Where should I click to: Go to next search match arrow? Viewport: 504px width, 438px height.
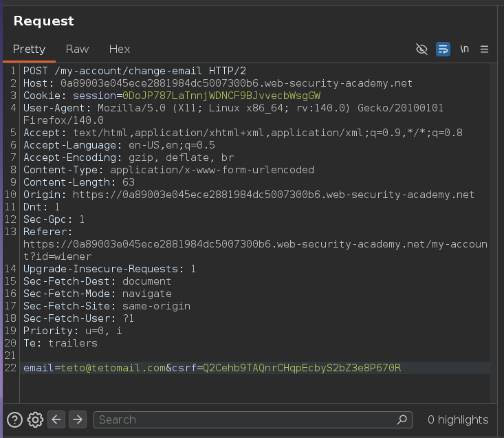click(78, 419)
